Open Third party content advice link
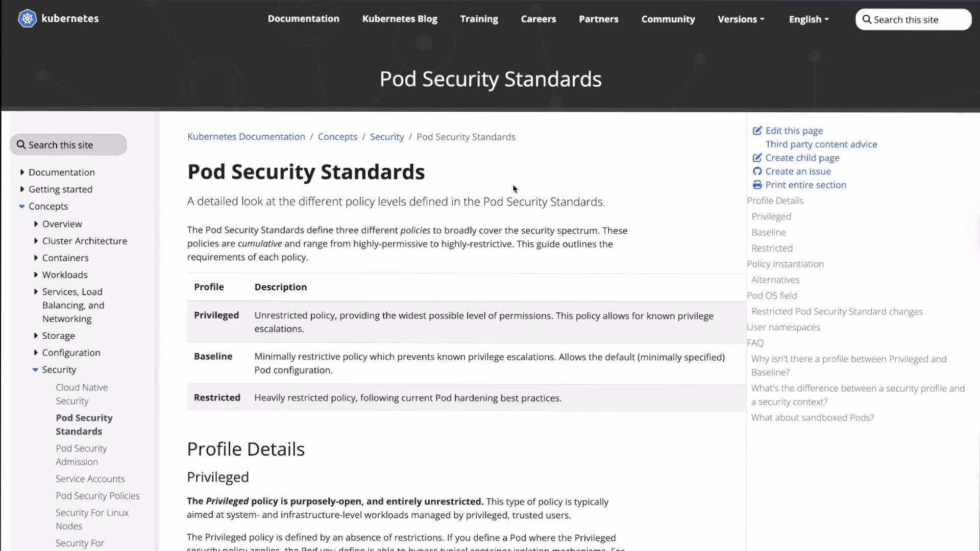The width and height of the screenshot is (980, 551). 821,144
